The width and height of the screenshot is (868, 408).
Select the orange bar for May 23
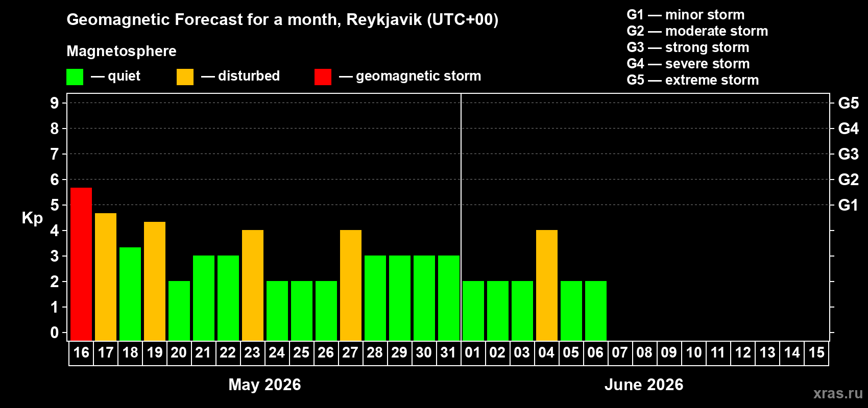tap(253, 285)
